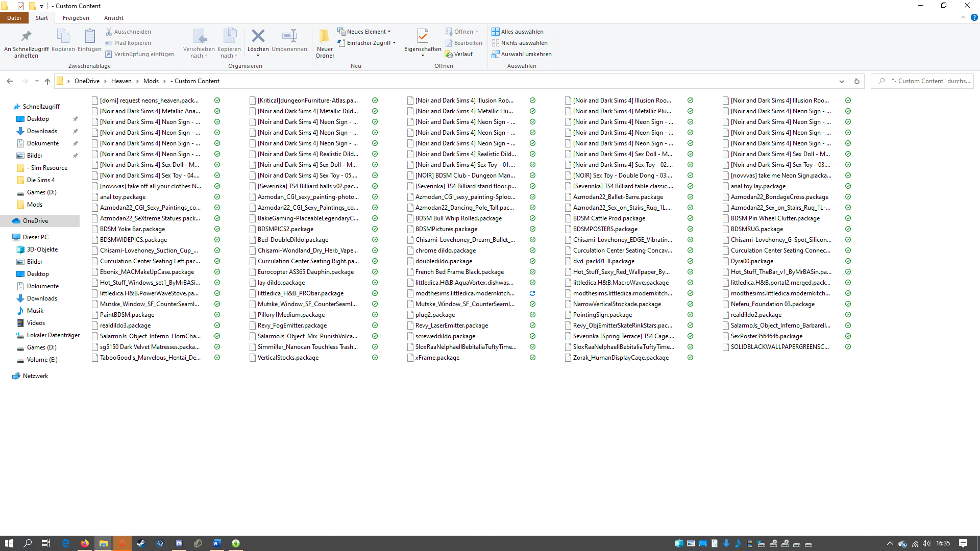Click sync-pending icon next to modthesims.littledica file
This screenshot has height=551, width=980.
[x=532, y=293]
